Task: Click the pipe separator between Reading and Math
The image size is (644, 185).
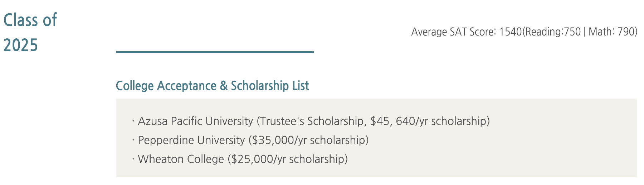Action: pos(585,32)
